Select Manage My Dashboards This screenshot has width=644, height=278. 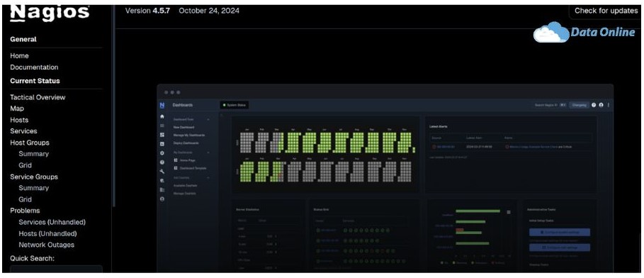[x=189, y=135]
